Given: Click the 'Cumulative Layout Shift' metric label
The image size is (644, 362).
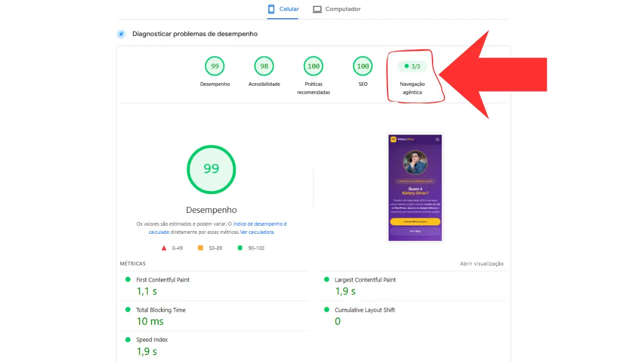Looking at the screenshot, I should click(365, 310).
